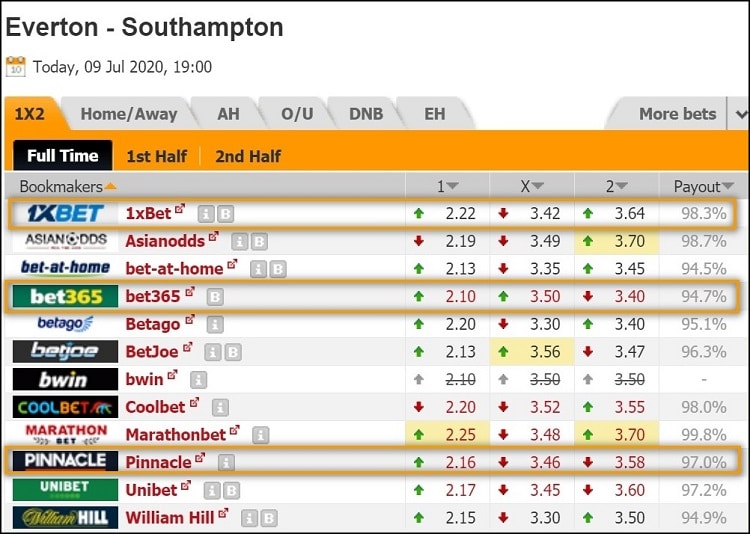Click the B icon next to Unibet
The width and height of the screenshot is (750, 534).
(x=231, y=491)
